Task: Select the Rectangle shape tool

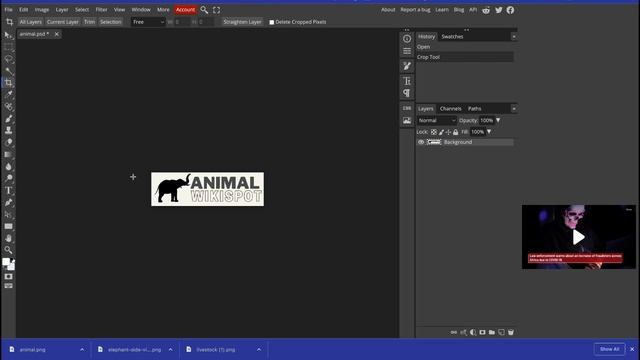Action: click(8, 226)
